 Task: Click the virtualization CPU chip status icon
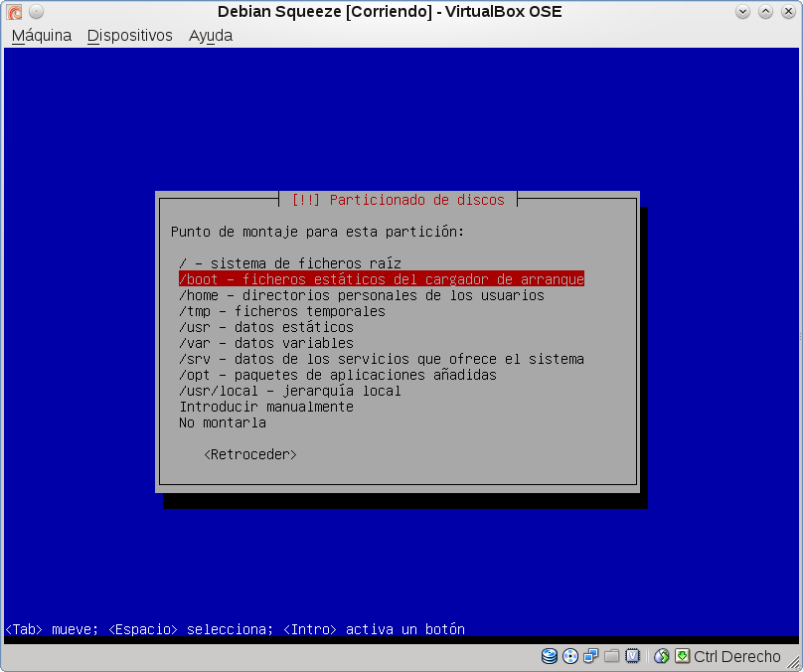(x=633, y=656)
